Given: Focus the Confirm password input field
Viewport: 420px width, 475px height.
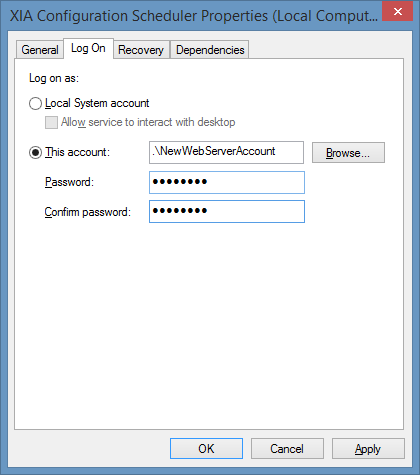Looking at the screenshot, I should [227, 211].
